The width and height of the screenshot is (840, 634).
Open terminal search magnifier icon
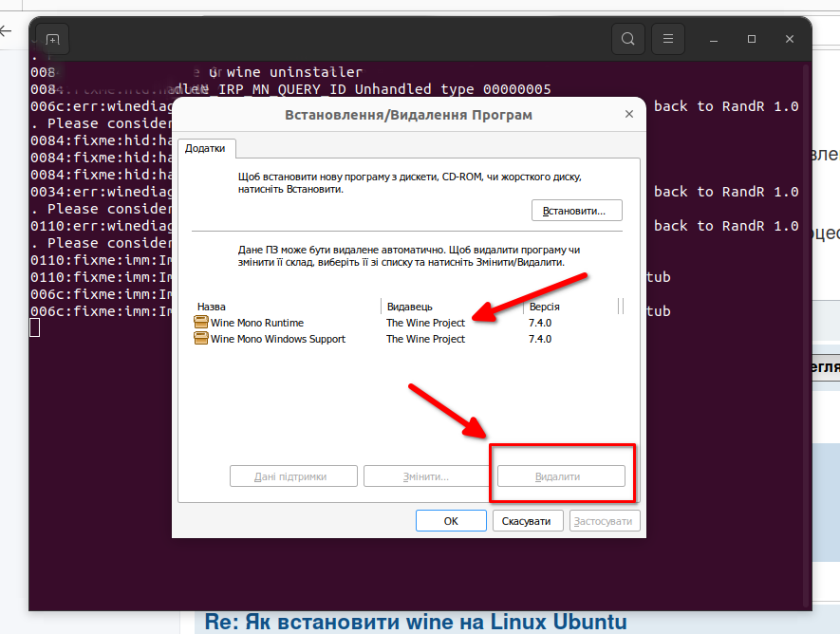click(x=627, y=39)
